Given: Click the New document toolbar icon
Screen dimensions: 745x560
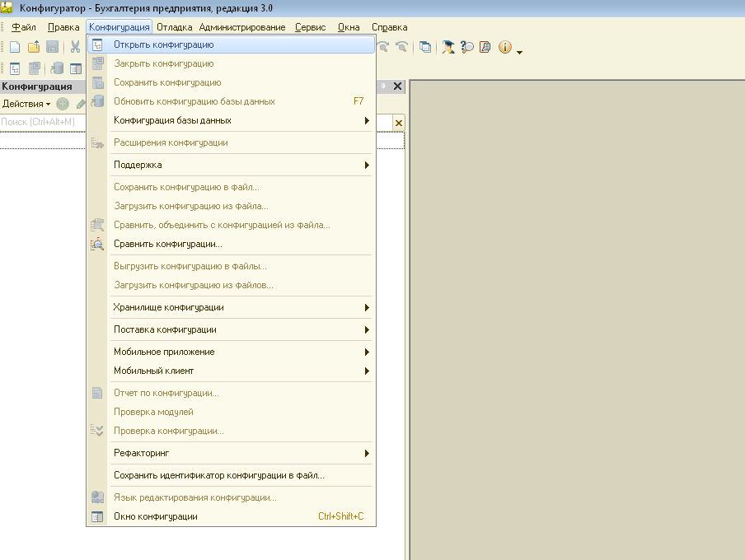Looking at the screenshot, I should 15,47.
